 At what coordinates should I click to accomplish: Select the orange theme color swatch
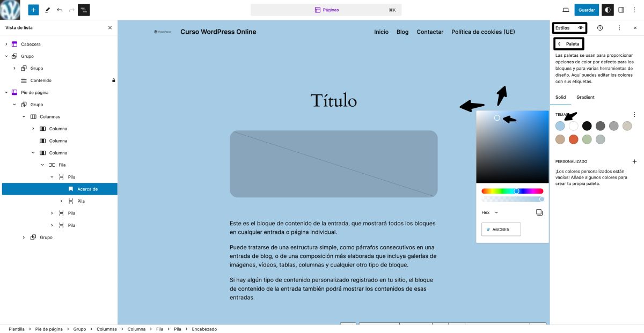click(x=574, y=139)
